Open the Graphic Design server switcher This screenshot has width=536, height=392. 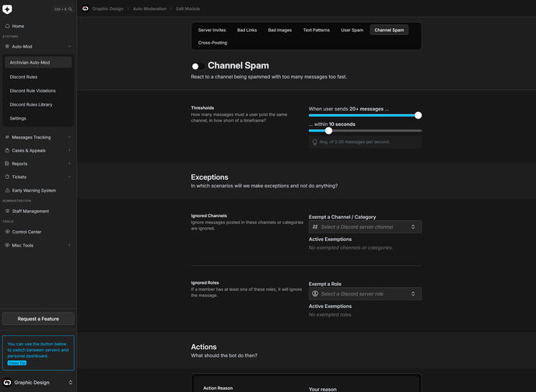click(38, 383)
